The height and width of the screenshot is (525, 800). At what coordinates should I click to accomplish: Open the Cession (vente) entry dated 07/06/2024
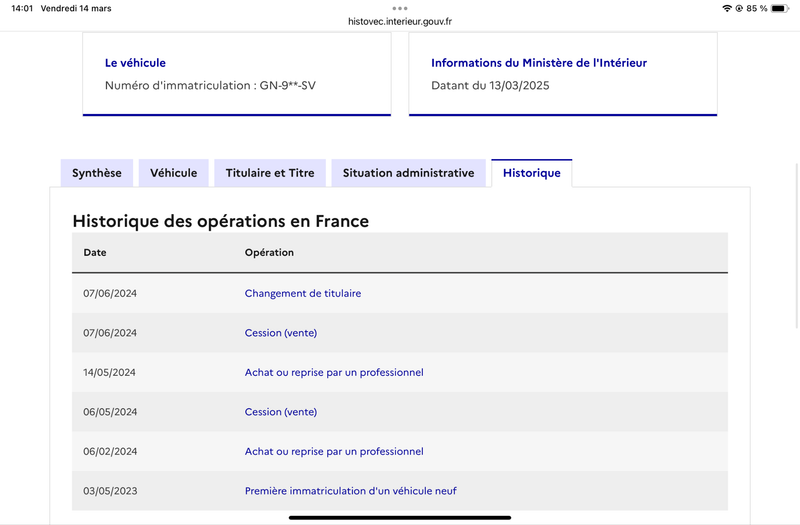pyautogui.click(x=281, y=333)
